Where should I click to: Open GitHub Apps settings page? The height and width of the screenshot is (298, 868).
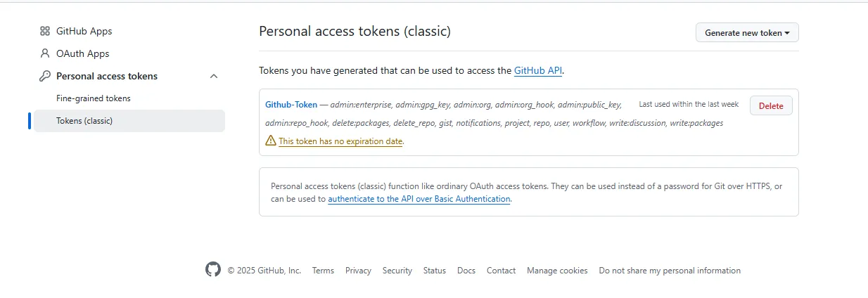pyautogui.click(x=84, y=31)
